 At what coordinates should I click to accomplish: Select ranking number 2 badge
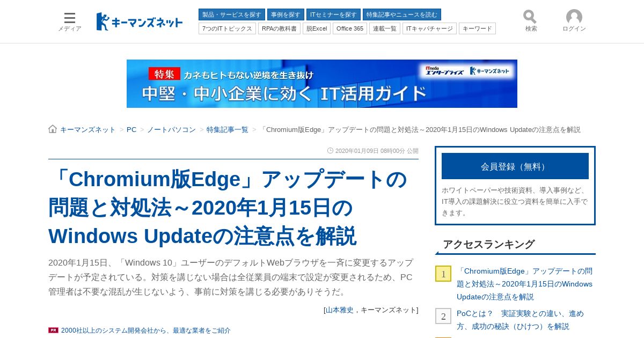[x=443, y=316]
